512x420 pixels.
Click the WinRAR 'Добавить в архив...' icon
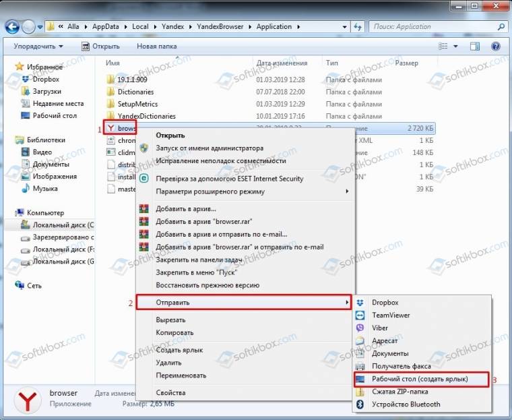[143, 209]
